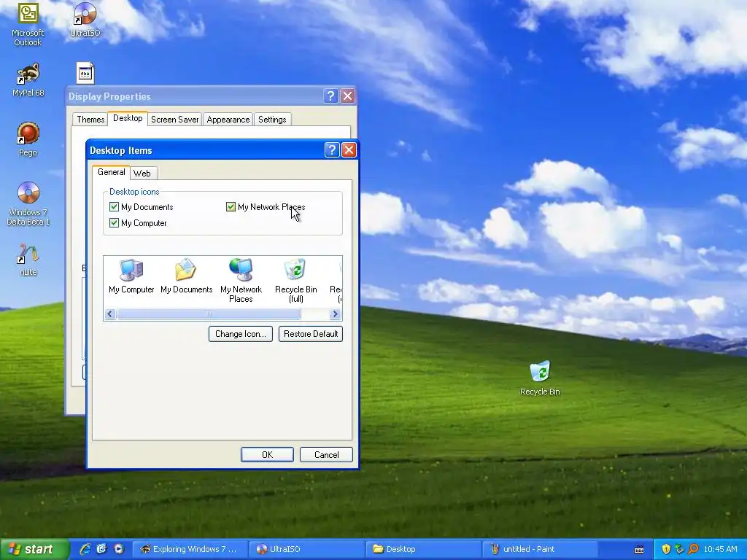This screenshot has height=560, width=747.
Task: Launch Outlook Express from Quick Launch
Action: tap(101, 549)
